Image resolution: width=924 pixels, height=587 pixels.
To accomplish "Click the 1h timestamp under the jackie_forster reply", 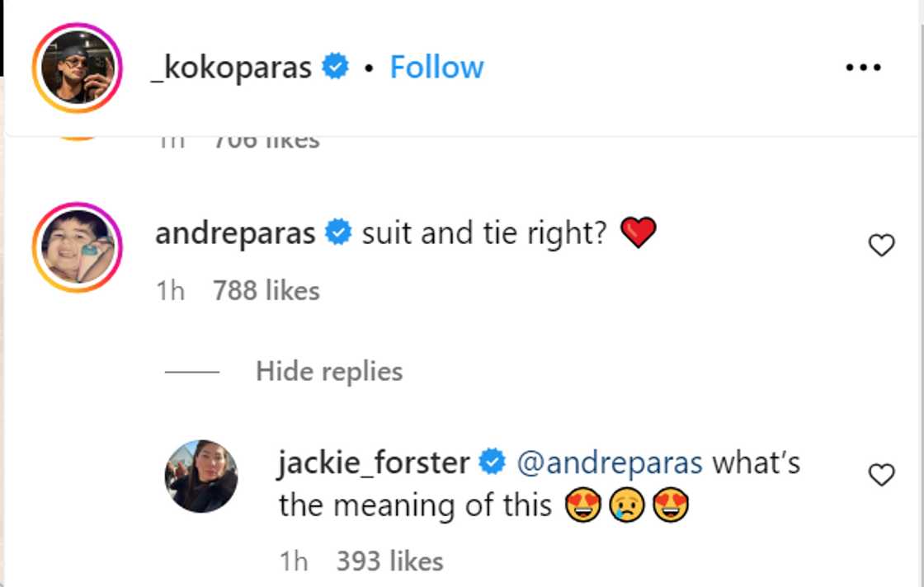I will pos(294,561).
